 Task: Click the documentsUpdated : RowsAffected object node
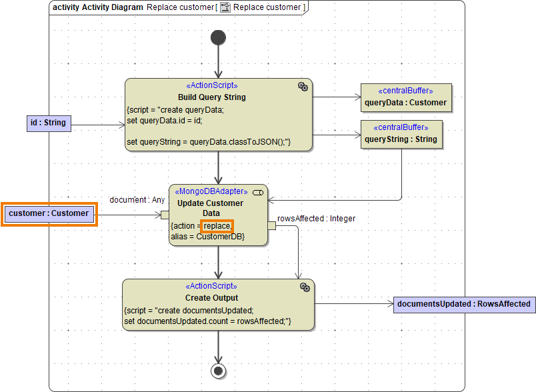(463, 303)
